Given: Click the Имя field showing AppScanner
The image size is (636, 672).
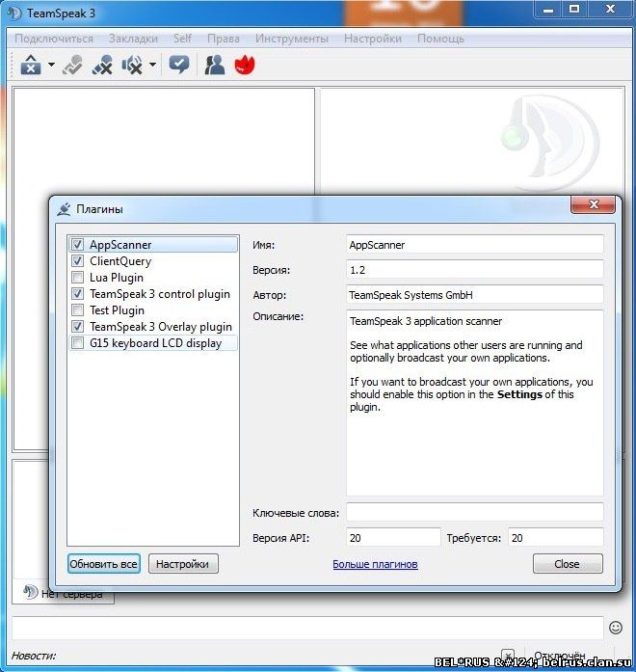Looking at the screenshot, I should coord(474,245).
